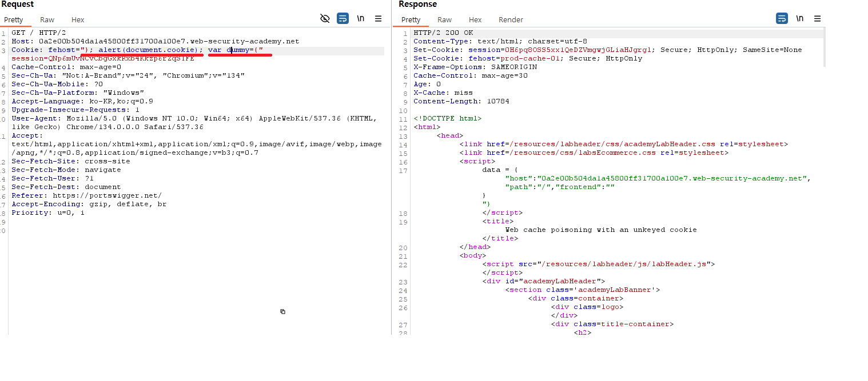Toggle word wrap icon in Response panel

coord(782,19)
